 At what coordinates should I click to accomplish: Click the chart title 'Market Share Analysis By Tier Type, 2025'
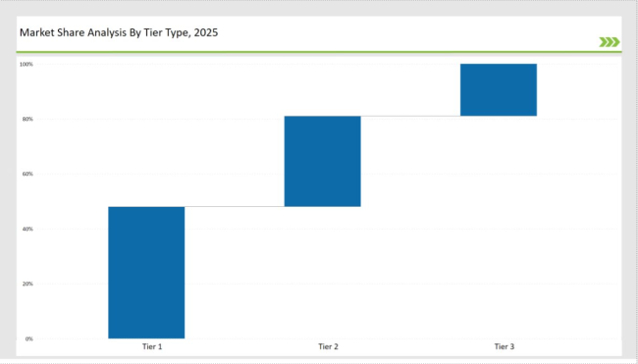[119, 32]
